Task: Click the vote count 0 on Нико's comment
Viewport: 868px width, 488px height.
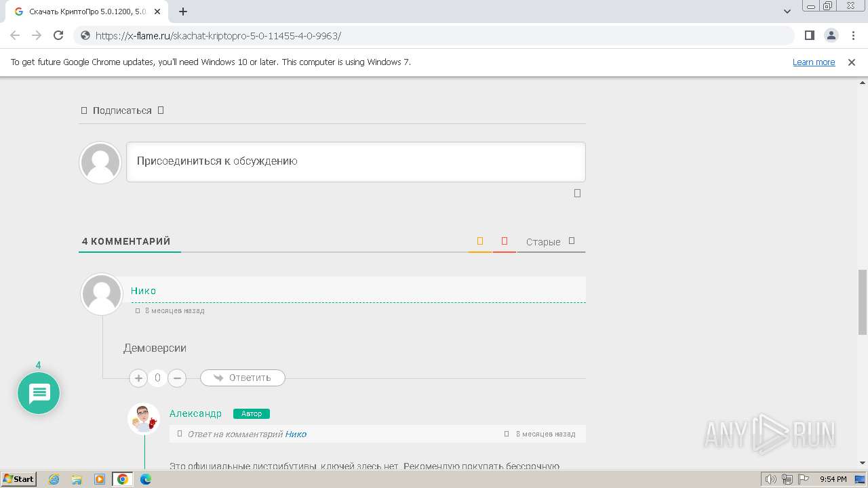Action: point(157,378)
